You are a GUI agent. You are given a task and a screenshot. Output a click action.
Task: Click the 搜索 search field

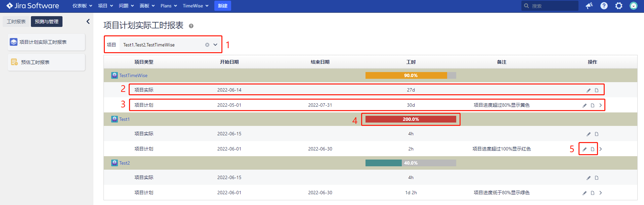553,6
